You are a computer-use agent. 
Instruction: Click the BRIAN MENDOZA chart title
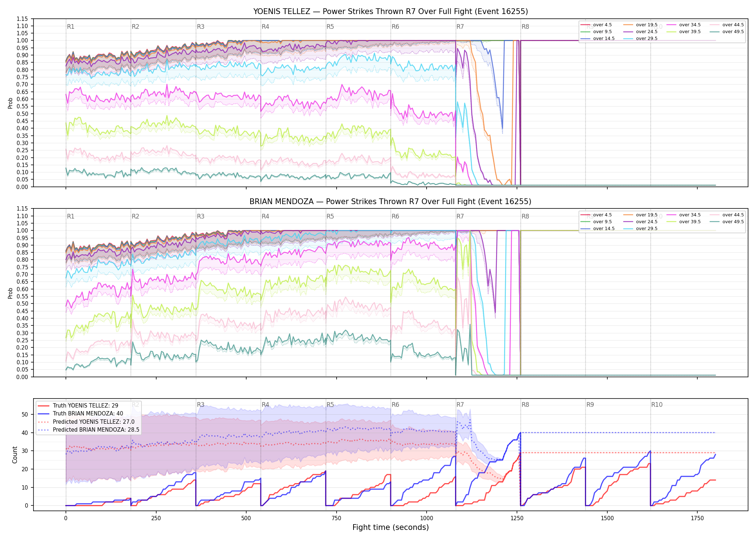pyautogui.click(x=390, y=202)
